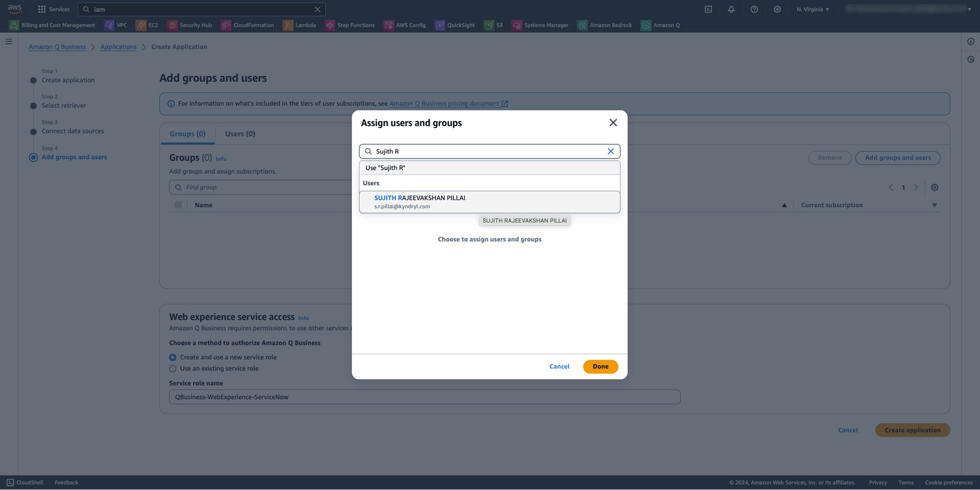Open the table preferences gear icon
This screenshot has width=980, height=490.
tap(934, 187)
